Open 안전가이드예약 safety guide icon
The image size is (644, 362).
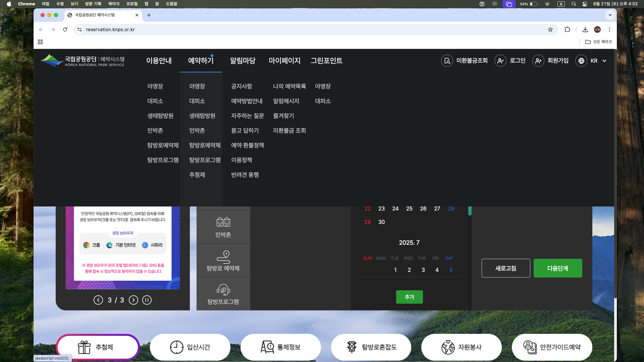point(530,347)
